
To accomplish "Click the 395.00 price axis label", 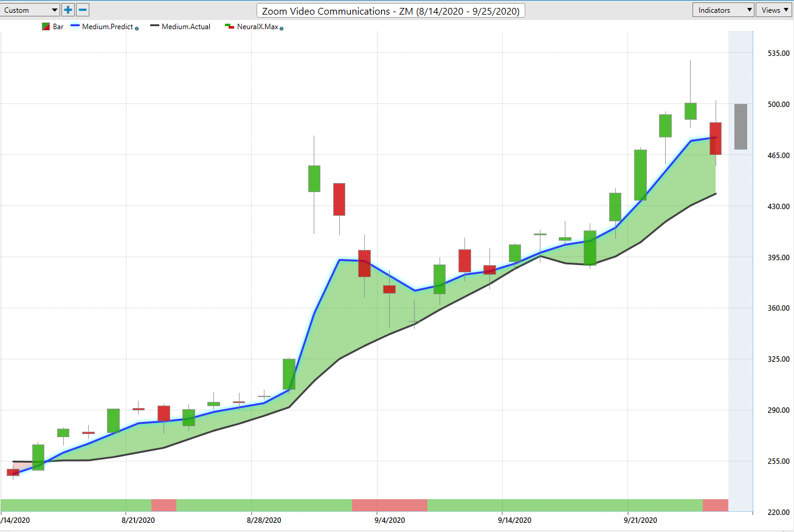I will coord(778,257).
